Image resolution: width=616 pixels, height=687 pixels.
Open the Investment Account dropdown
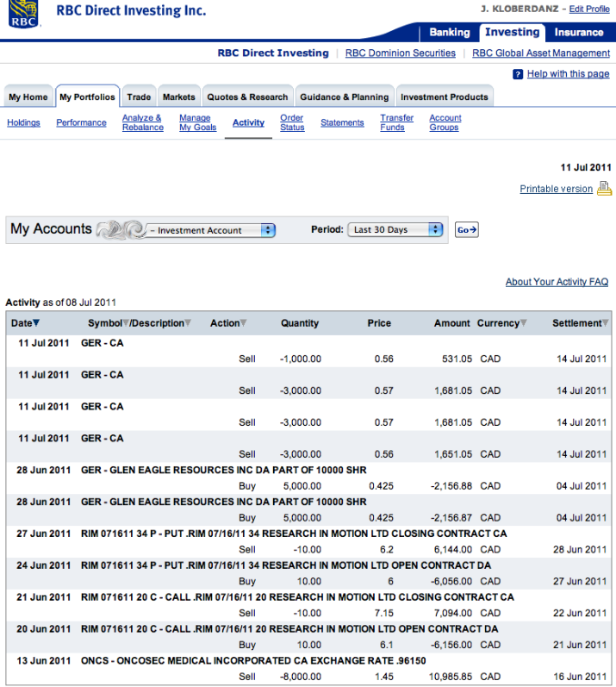[211, 230]
